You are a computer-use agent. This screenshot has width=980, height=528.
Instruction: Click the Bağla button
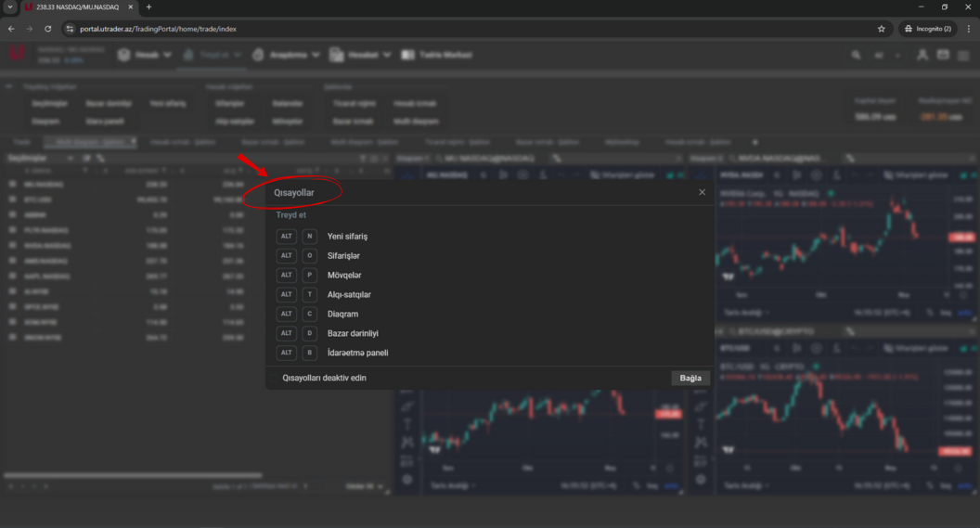(690, 379)
